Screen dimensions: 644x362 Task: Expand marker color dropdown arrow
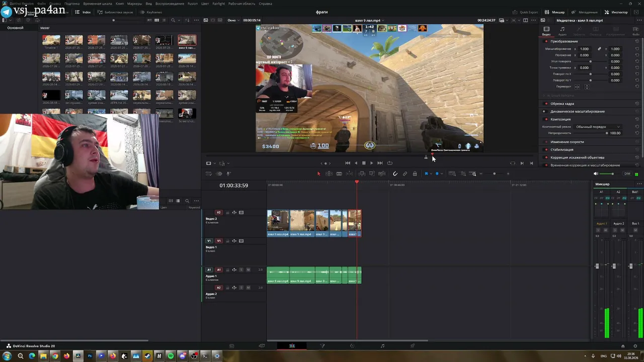click(442, 174)
